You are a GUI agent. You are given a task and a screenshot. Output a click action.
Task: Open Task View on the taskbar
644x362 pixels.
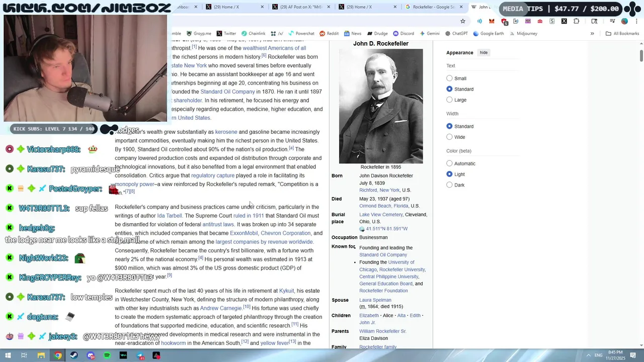24,355
